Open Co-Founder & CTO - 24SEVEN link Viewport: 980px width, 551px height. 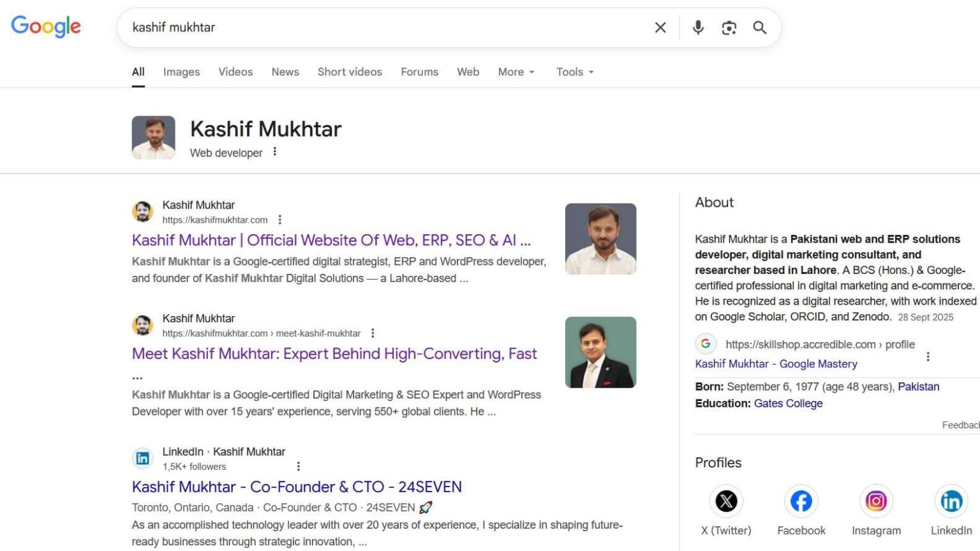(x=297, y=487)
